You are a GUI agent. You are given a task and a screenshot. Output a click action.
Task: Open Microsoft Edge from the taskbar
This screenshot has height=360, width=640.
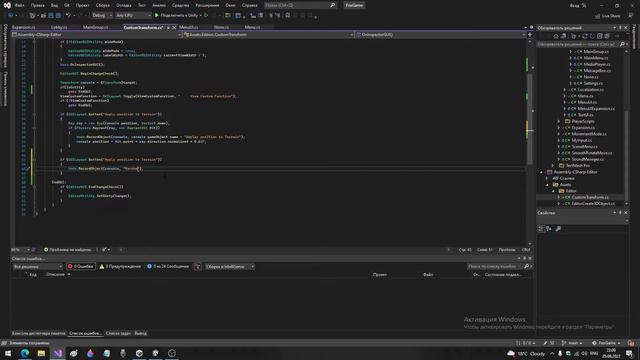[x=25, y=353]
